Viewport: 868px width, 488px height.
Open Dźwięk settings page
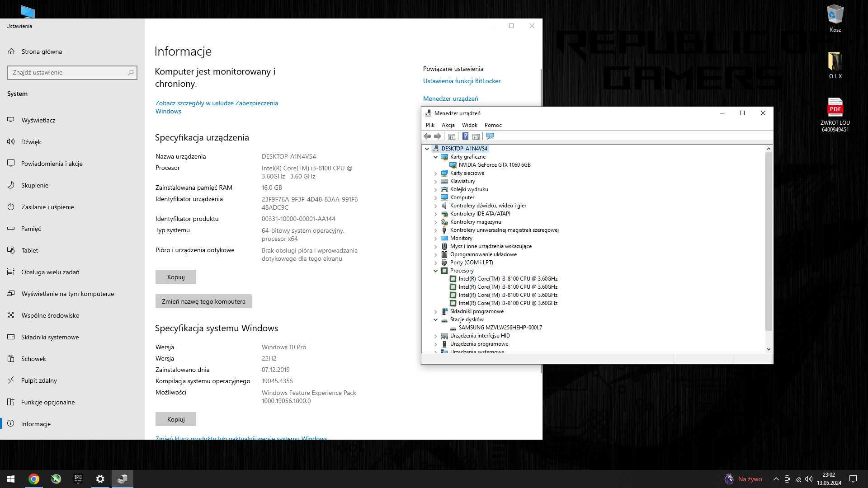pos(72,142)
